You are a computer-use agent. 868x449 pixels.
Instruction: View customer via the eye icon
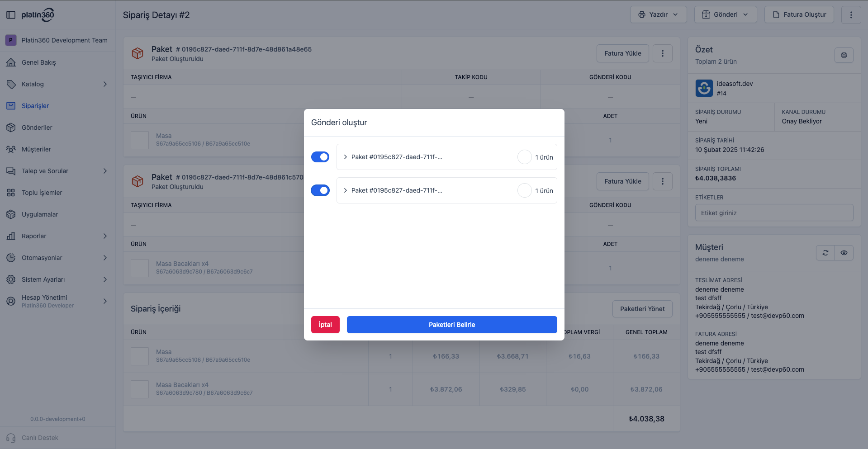coord(844,253)
